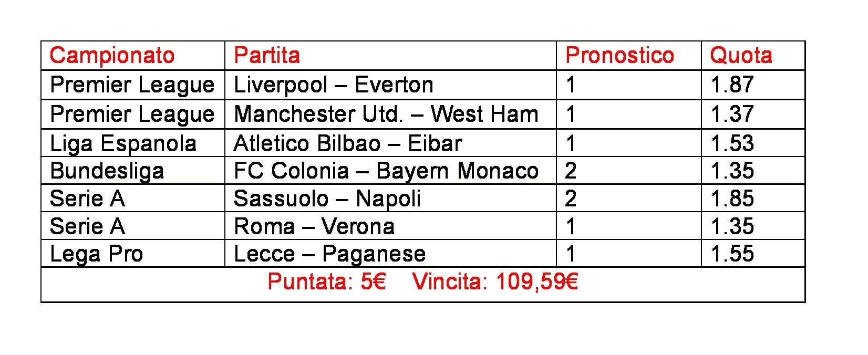Screen dimensions: 868x355
Task: Click the 1.85 quota value
Action: click(732, 199)
